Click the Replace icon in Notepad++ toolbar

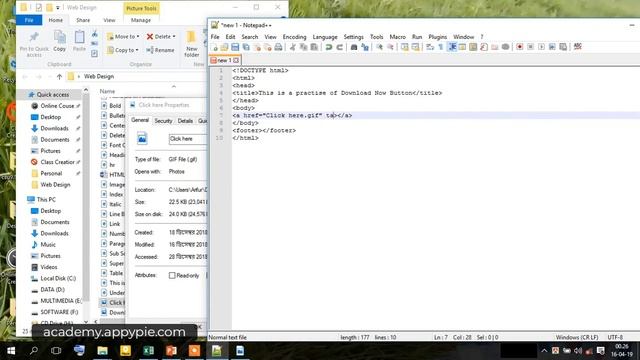pyautogui.click(x=364, y=47)
